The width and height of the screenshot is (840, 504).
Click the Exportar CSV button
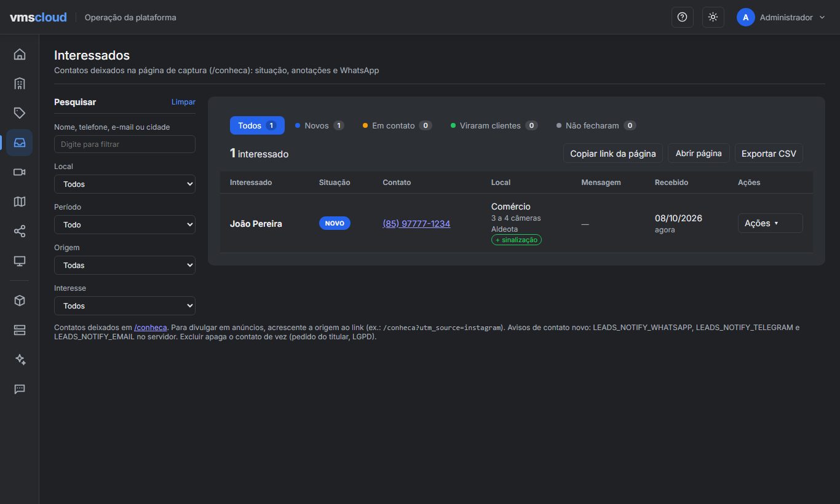click(x=769, y=154)
